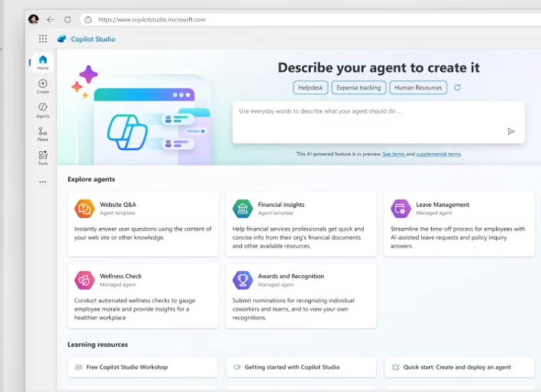Open the See terms link
This screenshot has height=392, width=541.
393,154
